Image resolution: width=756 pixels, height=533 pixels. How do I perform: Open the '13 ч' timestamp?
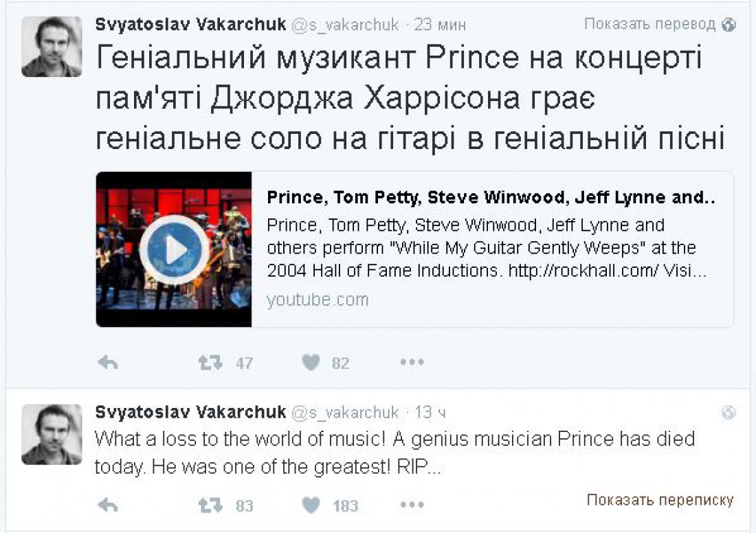pos(430,413)
